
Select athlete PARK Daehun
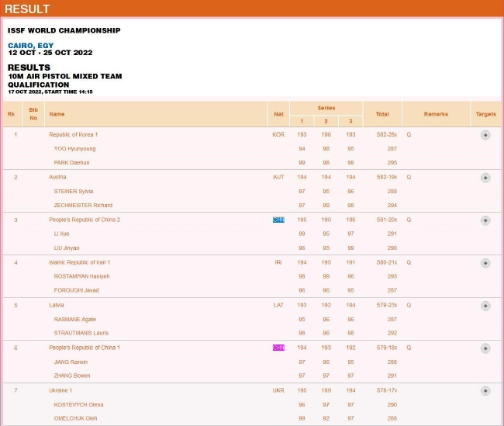tap(71, 162)
